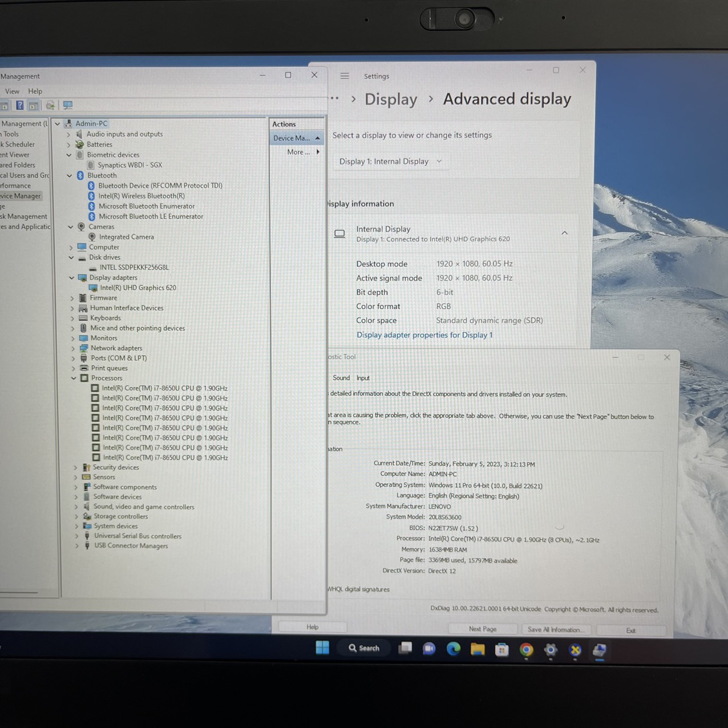The width and height of the screenshot is (728, 728).
Task: Select the Audio inputs and outputs icon
Action: click(80, 134)
